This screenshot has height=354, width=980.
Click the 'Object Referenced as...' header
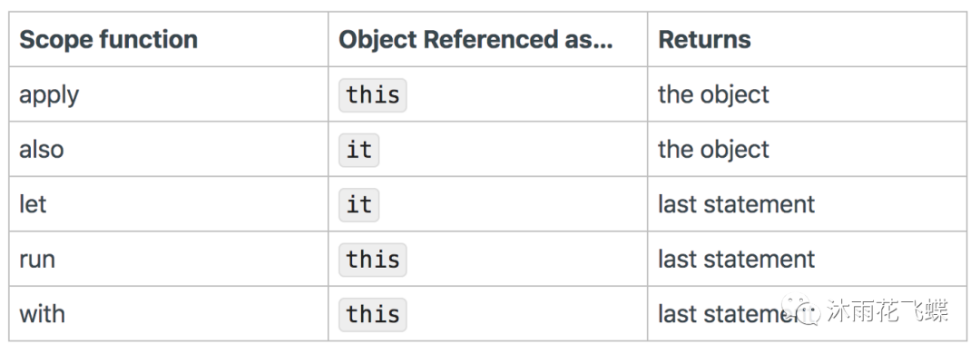(475, 39)
